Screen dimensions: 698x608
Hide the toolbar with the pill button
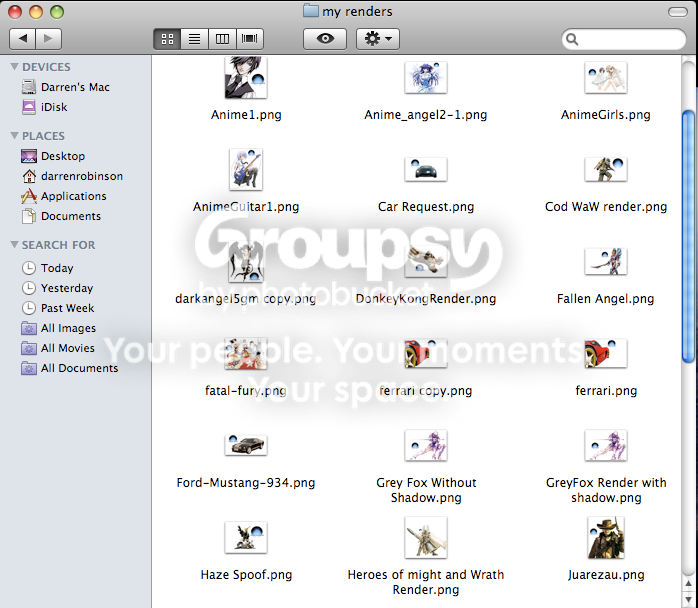tap(678, 12)
